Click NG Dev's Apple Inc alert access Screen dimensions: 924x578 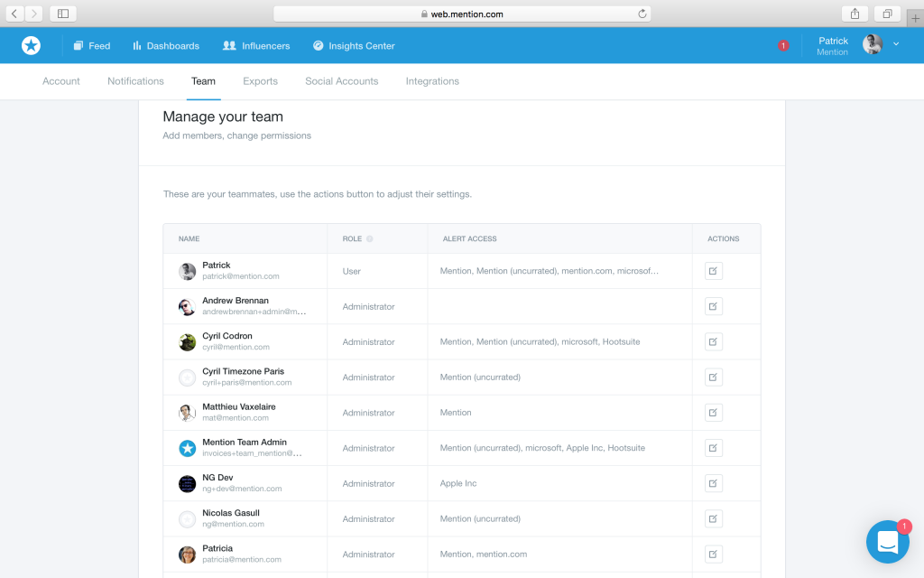457,484
